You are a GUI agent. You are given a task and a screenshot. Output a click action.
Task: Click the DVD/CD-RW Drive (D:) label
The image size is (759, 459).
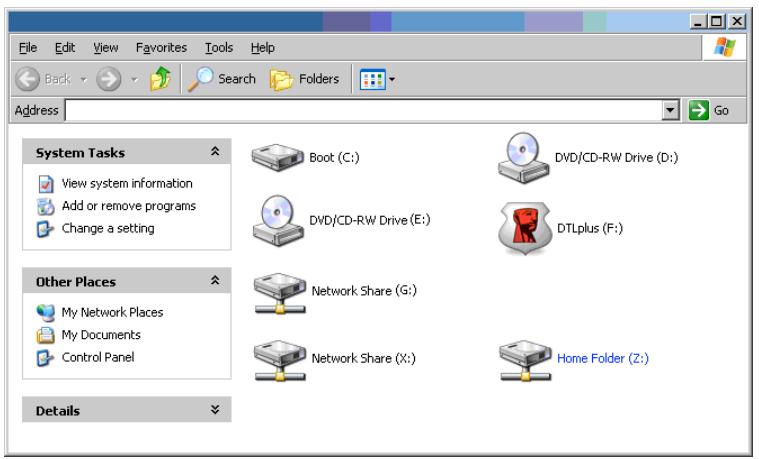click(616, 158)
